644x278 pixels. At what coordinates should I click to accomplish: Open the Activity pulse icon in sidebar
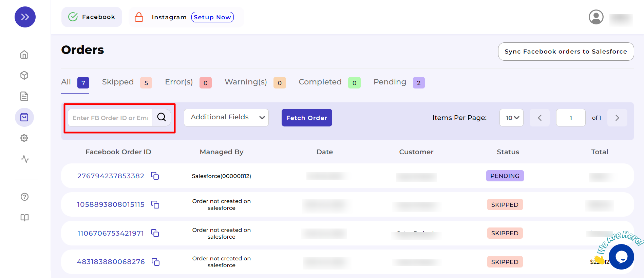coord(25,159)
